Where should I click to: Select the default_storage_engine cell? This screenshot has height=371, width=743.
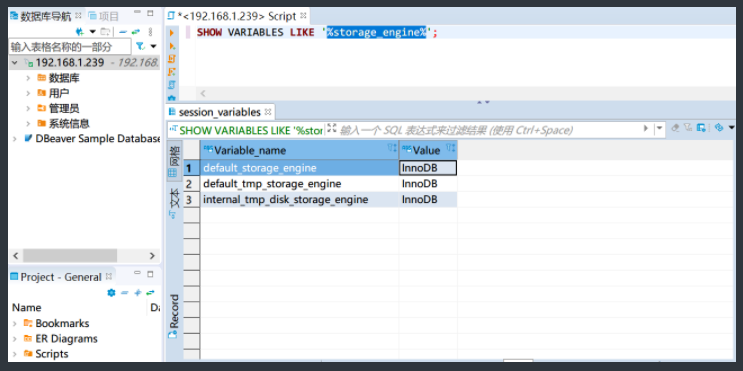[x=299, y=168]
